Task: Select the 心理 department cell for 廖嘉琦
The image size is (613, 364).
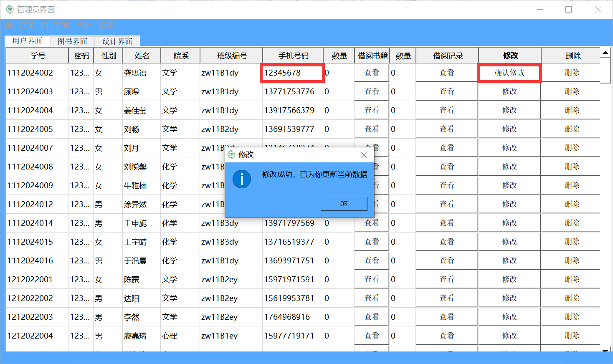Action: pos(180,336)
